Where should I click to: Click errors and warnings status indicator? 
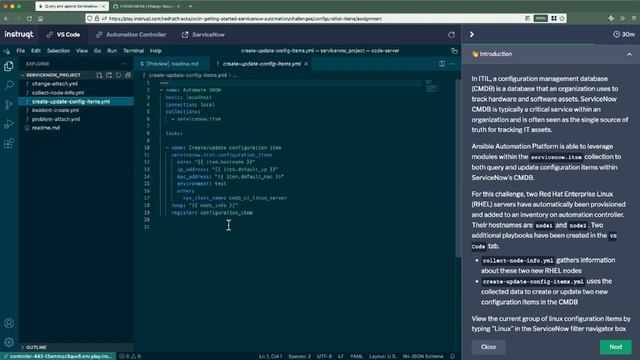pos(130,356)
